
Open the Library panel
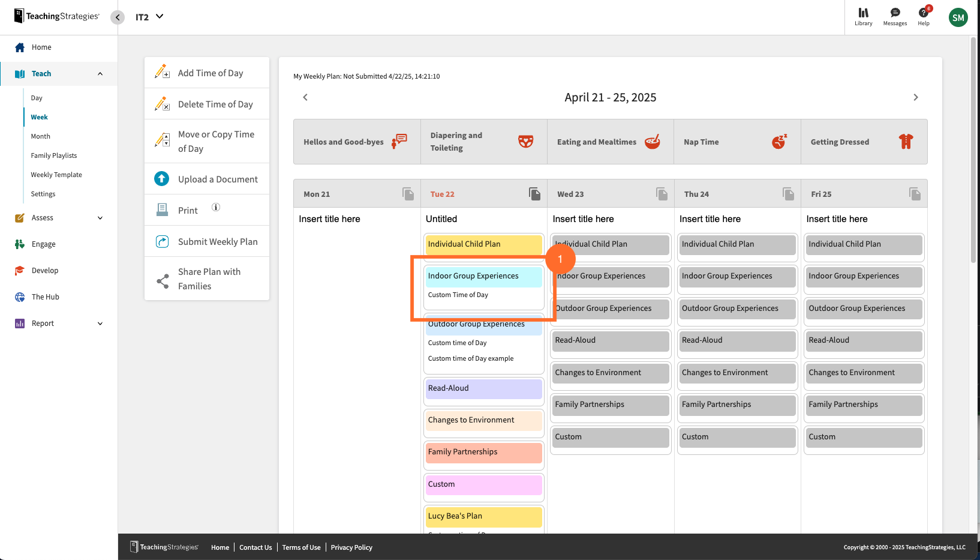863,13
